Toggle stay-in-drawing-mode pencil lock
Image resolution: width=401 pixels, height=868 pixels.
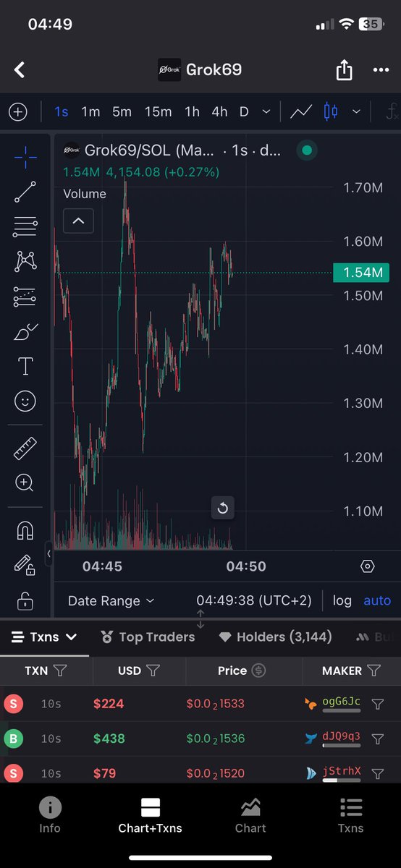25,566
